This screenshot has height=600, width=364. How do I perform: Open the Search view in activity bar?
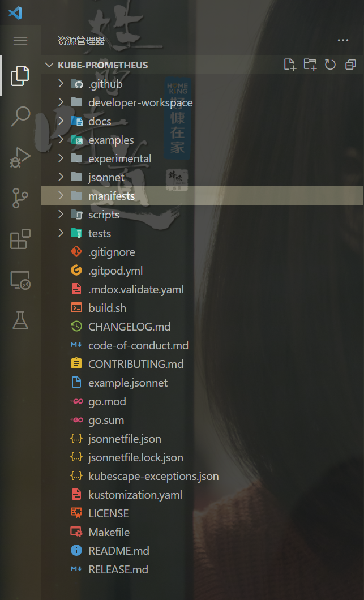[20, 117]
